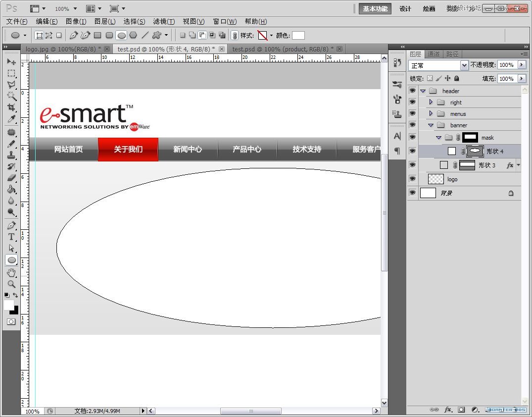This screenshot has width=532, height=417.
Task: Click the opacity value field
Action: [507, 65]
